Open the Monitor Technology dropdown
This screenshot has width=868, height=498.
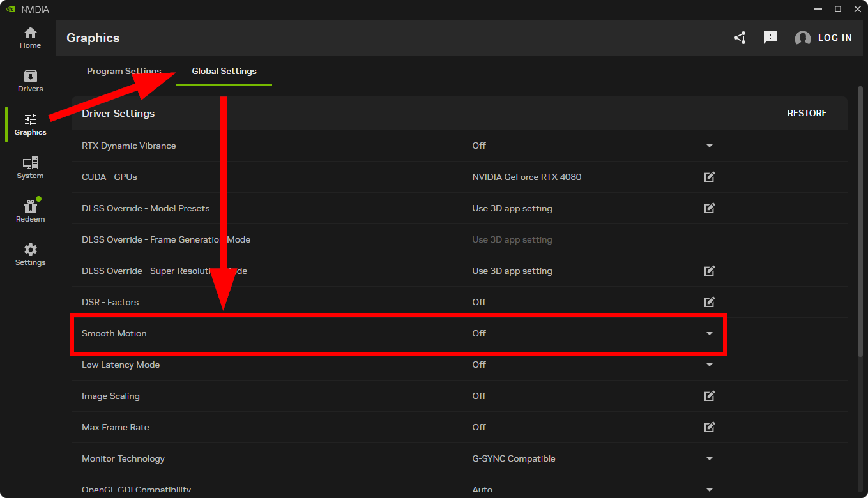(709, 458)
